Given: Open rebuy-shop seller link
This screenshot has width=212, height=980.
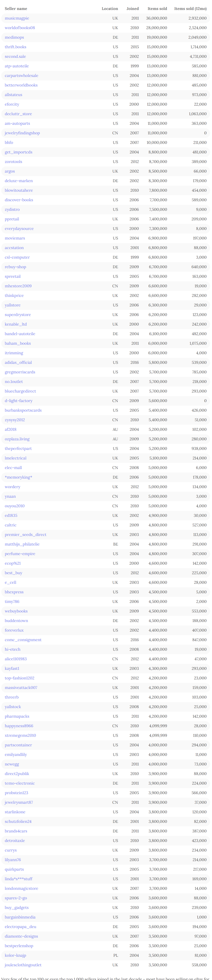Looking at the screenshot, I should coord(15,267).
